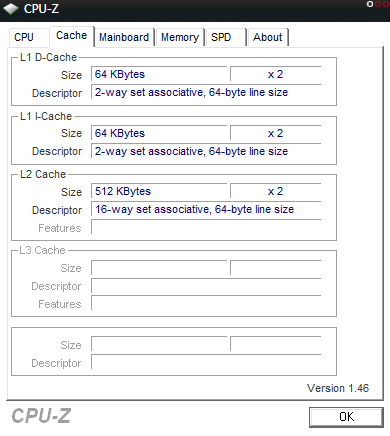The width and height of the screenshot is (390, 436).
Task: Click the OK button
Action: pyautogui.click(x=346, y=417)
